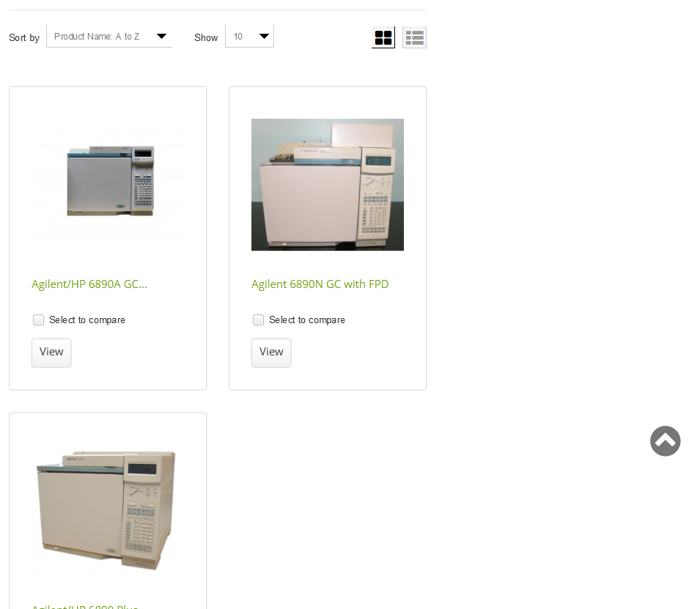
Task: Click the Agilent 6890N GC product photo
Action: (328, 185)
